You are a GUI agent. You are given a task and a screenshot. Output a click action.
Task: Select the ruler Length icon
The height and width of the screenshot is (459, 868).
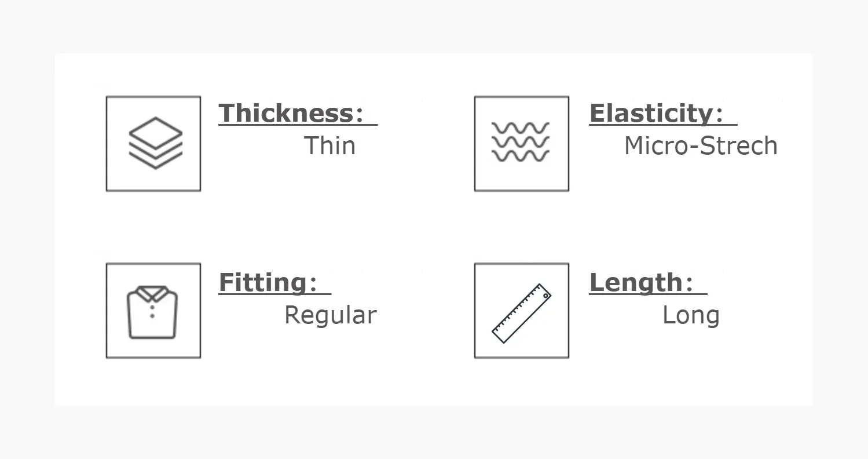522,311
